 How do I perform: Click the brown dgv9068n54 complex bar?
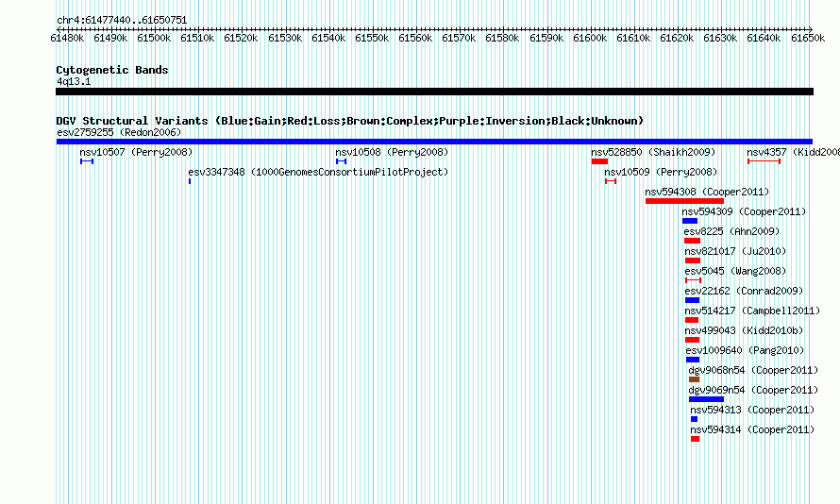pyautogui.click(x=695, y=379)
